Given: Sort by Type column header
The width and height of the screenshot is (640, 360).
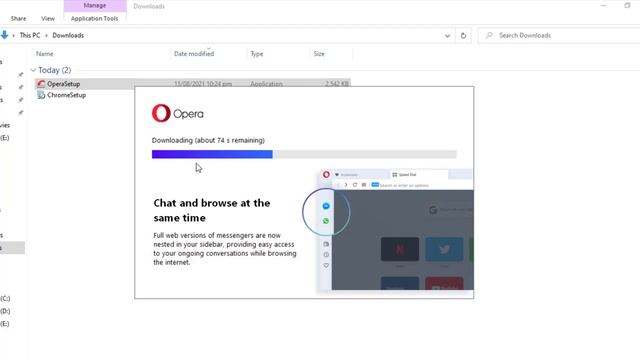Looking at the screenshot, I should click(257, 54).
